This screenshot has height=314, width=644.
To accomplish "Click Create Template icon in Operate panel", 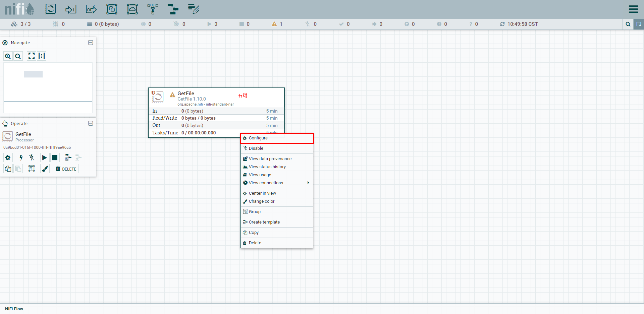I will coord(68,158).
